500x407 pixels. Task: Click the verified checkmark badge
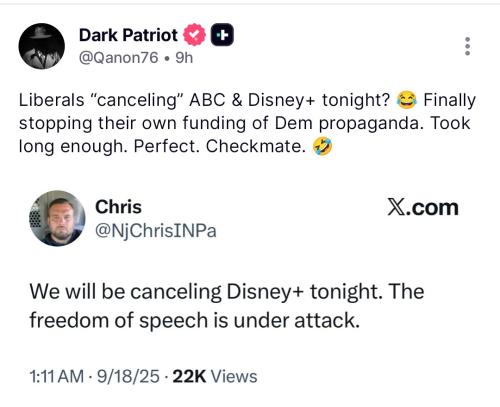coord(195,35)
